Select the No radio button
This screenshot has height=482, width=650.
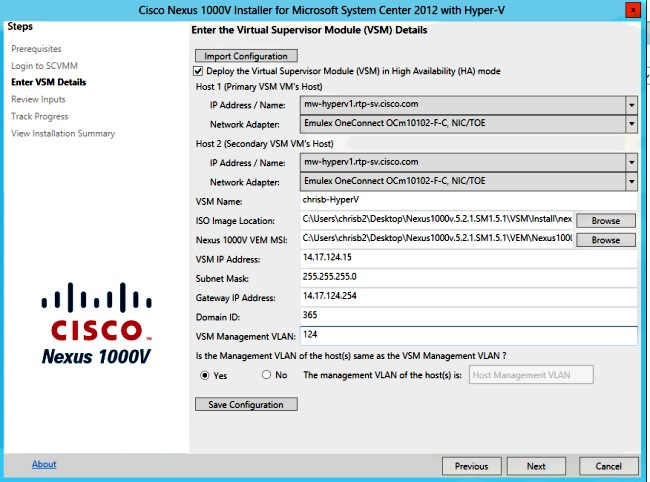266,375
